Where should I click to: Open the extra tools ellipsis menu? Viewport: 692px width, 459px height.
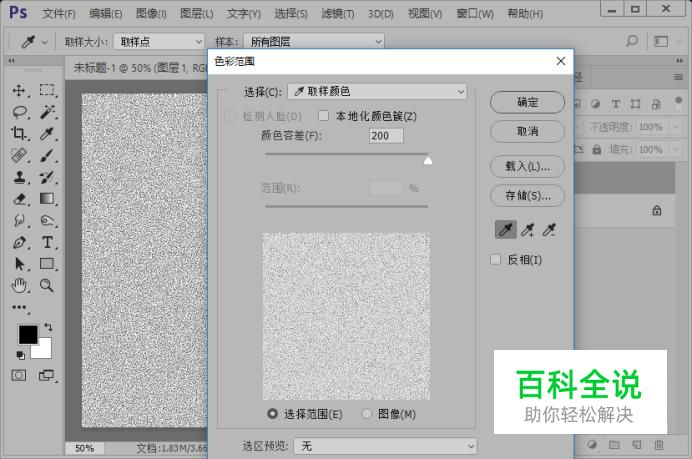point(19,307)
